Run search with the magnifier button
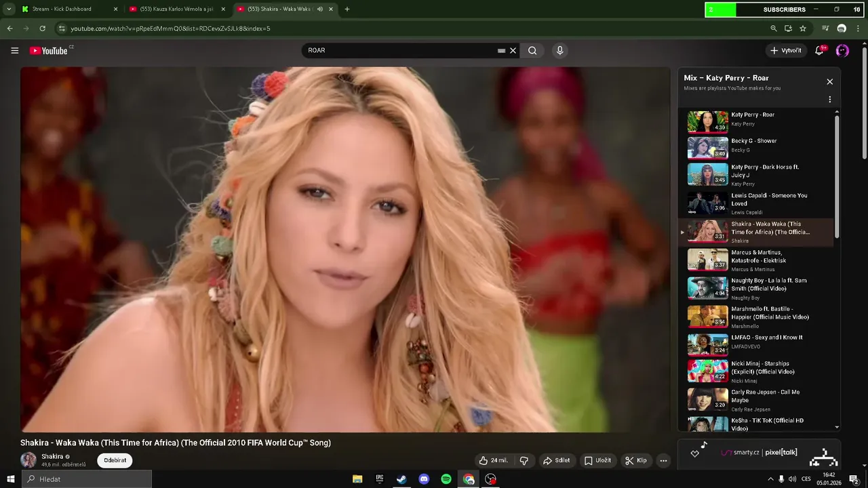 point(532,50)
